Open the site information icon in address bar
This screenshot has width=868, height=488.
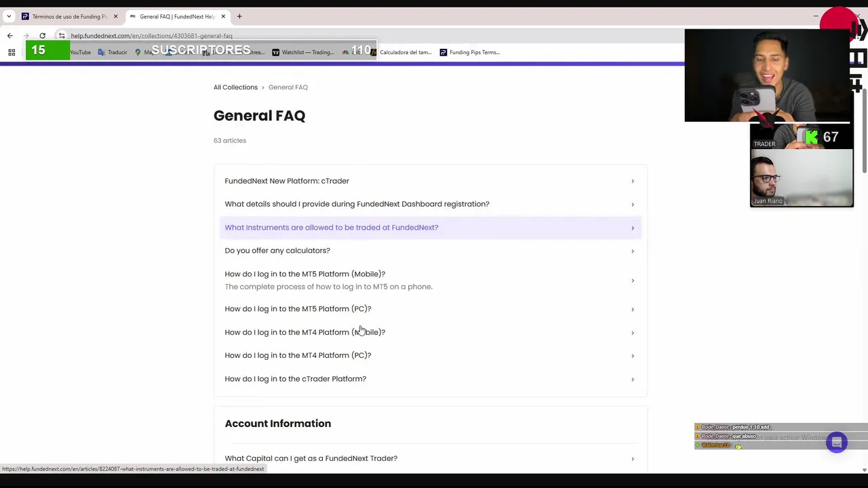pos(62,35)
